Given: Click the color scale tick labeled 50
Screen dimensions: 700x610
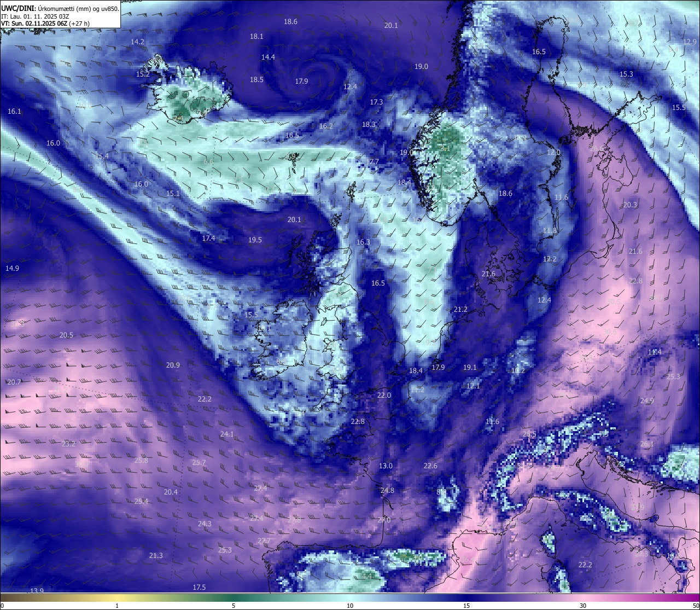Looking at the screenshot, I should [x=696, y=606].
